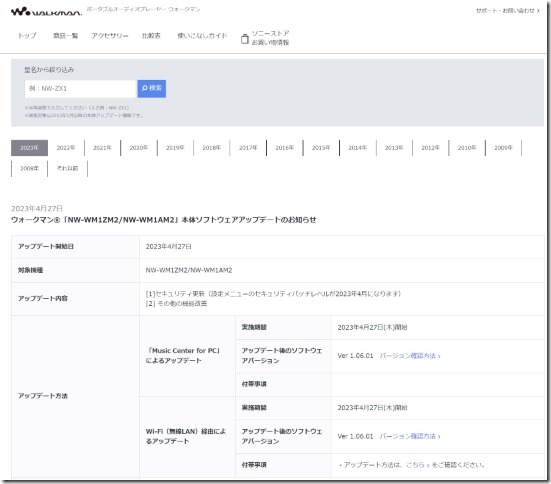
Task: Open 商品一覧 menu item
Action: click(x=65, y=36)
